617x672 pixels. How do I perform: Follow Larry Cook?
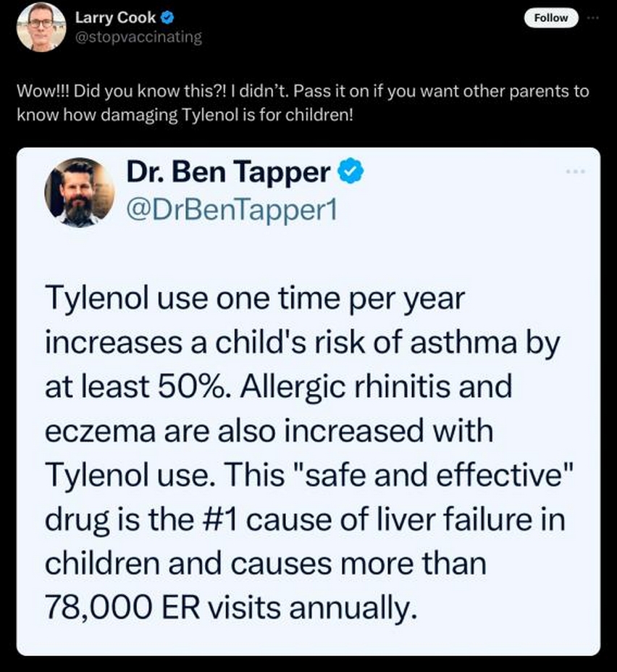[551, 18]
